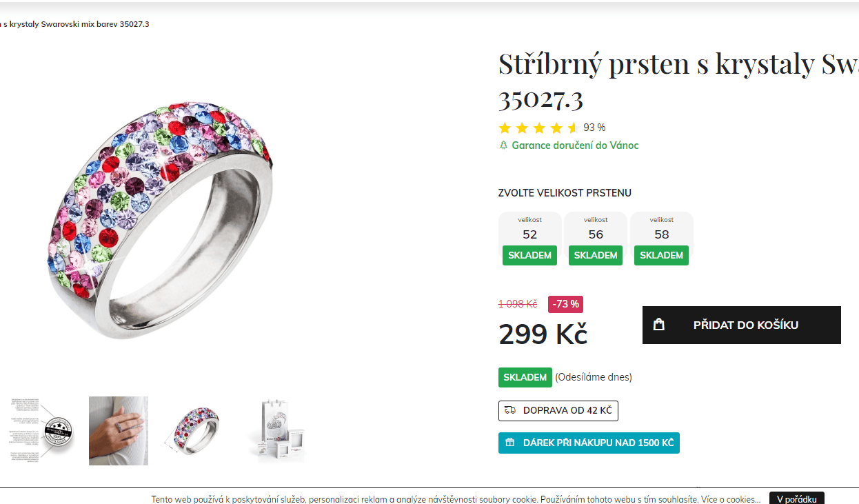859x504 pixels.
Task: Click the Swarovski breadcrumb text at top
Action: 76,23
